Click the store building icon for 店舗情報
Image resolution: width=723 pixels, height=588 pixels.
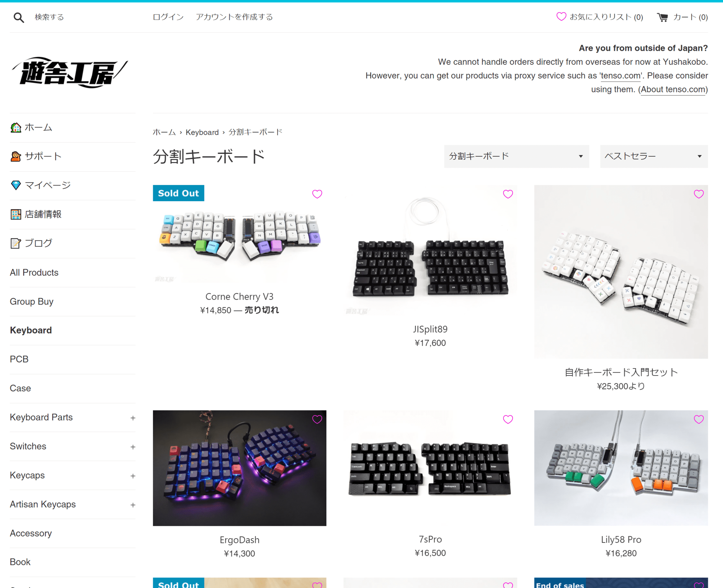click(16, 214)
